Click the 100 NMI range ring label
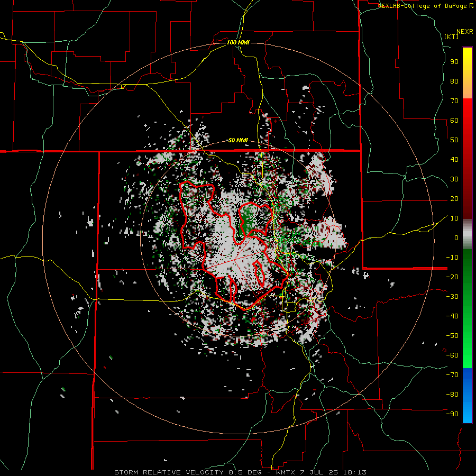 click(x=238, y=42)
